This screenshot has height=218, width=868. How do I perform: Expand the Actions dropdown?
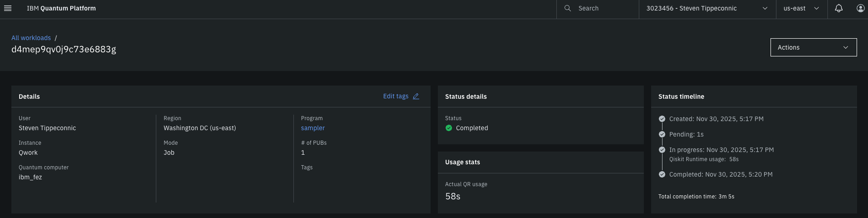813,47
